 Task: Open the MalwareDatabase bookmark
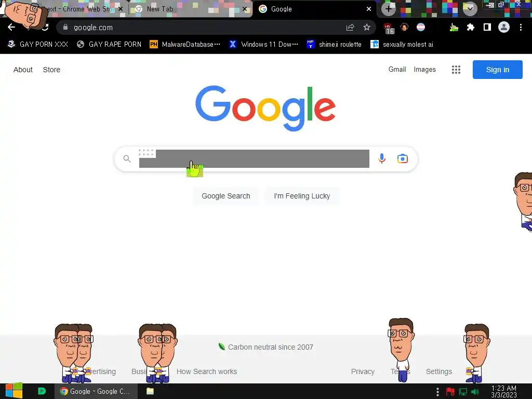(185, 45)
